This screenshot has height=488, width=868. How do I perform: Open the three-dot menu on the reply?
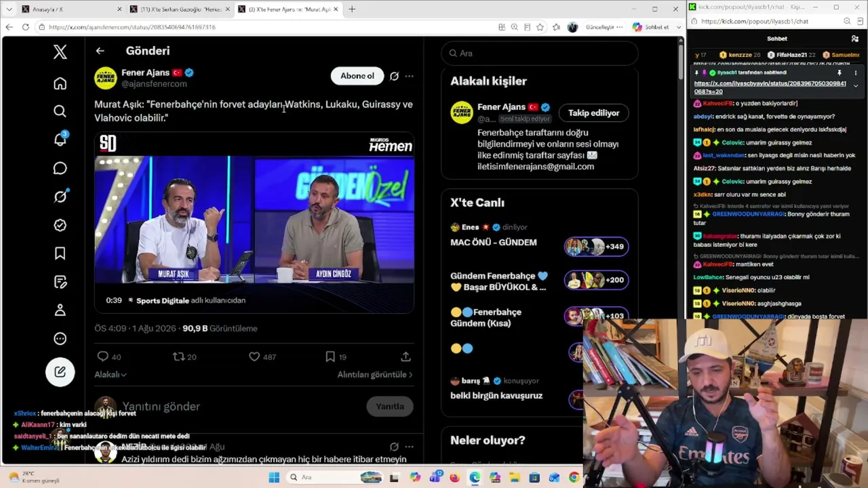409,447
